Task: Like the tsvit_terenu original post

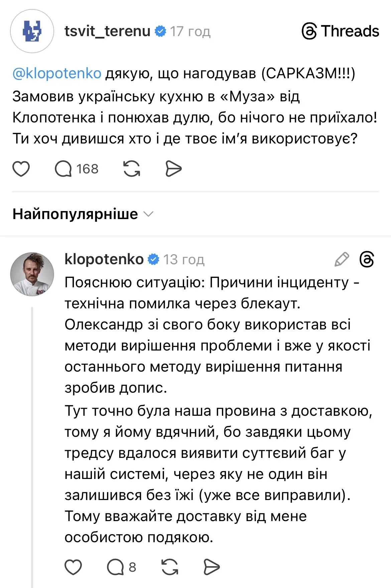Action: 21,169
